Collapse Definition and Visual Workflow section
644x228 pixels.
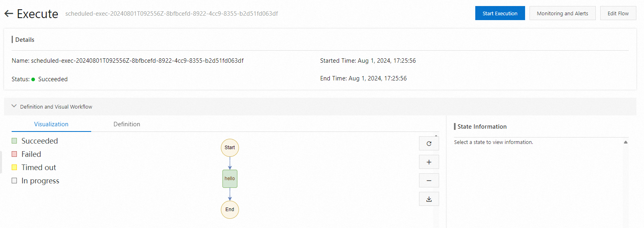click(14, 106)
